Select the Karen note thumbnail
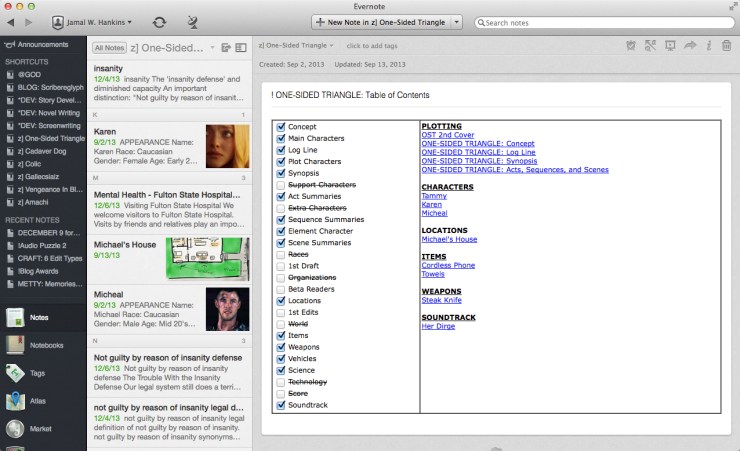740x451 pixels. [227, 146]
